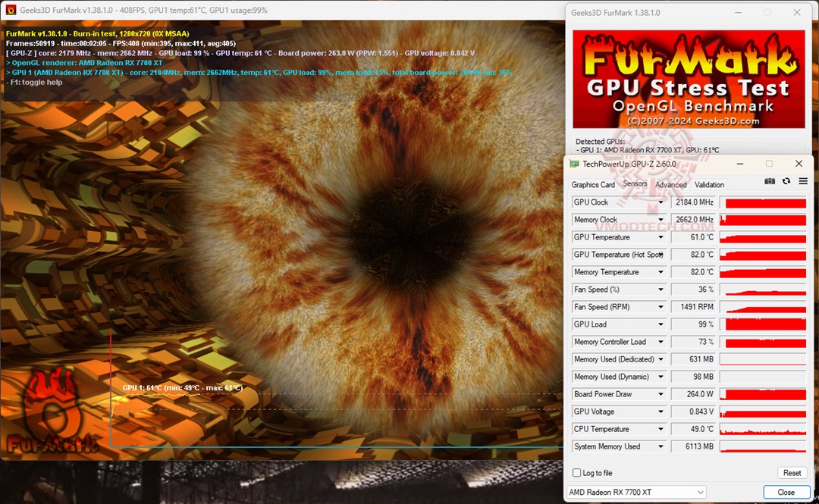The height and width of the screenshot is (504, 819).
Task: Click the GPU Clock history graph
Action: [x=763, y=202]
